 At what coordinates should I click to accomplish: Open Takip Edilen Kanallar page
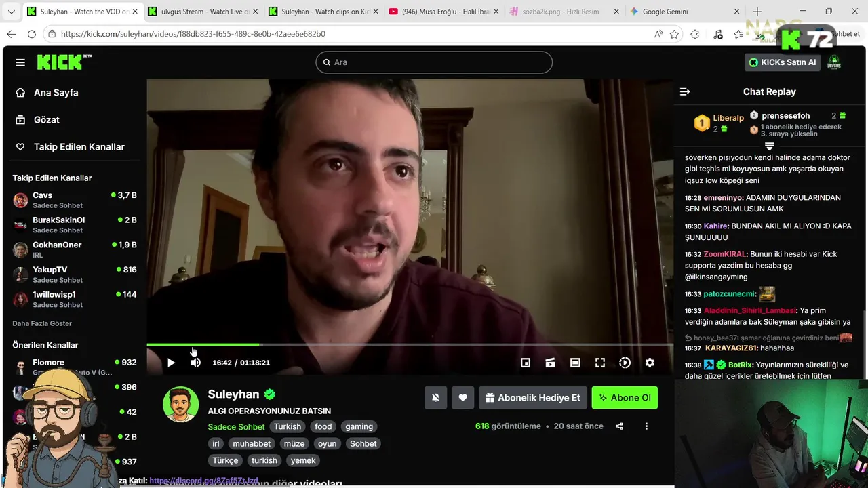[79, 147]
